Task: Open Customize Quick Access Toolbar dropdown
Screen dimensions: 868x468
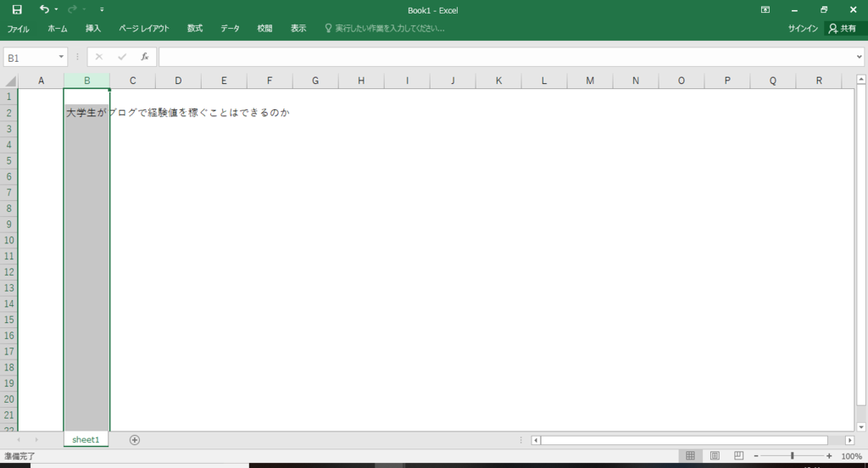Action: coord(102,9)
